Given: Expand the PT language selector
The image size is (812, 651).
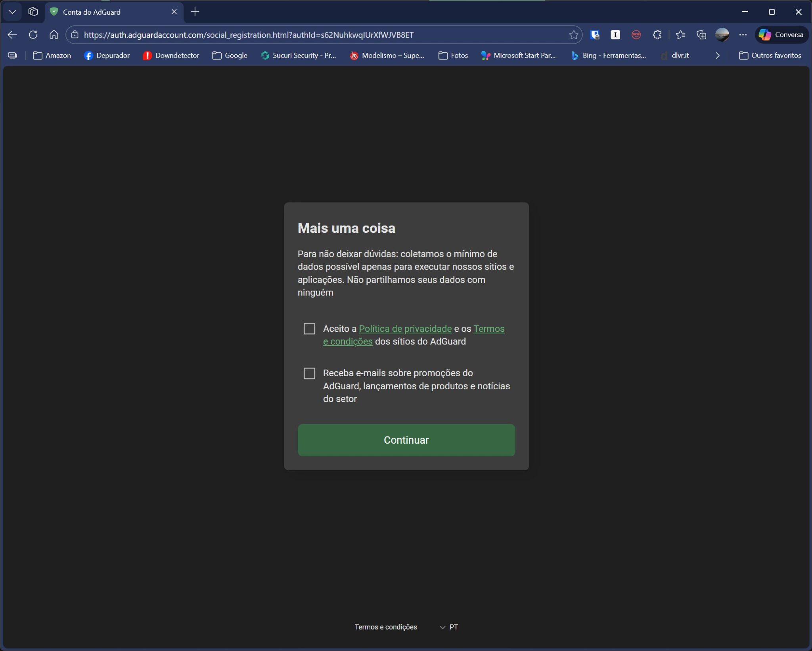Looking at the screenshot, I should pos(449,627).
